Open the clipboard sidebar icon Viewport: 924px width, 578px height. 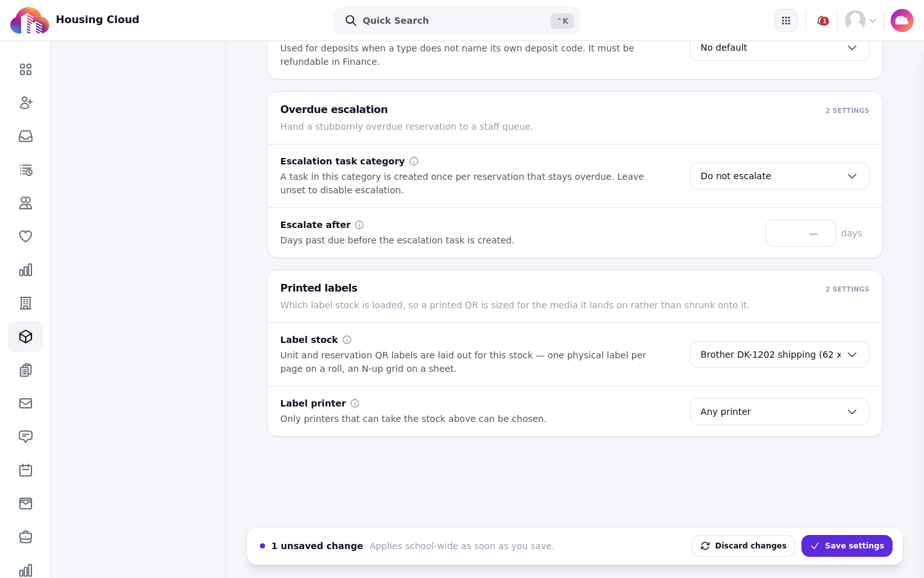[x=26, y=370]
